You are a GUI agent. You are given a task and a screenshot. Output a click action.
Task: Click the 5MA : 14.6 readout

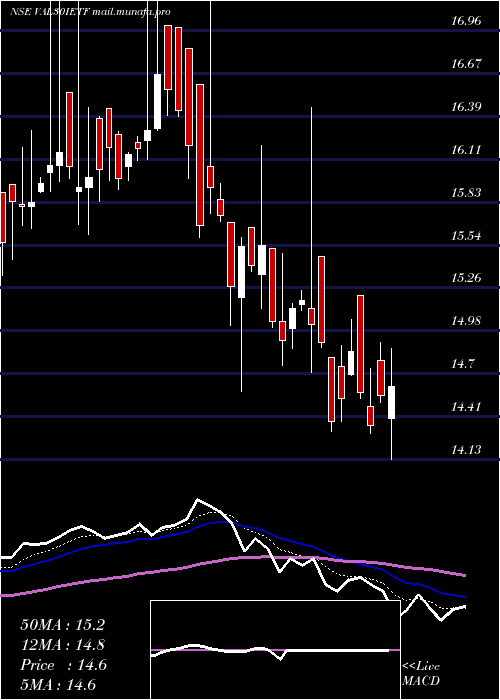58,685
